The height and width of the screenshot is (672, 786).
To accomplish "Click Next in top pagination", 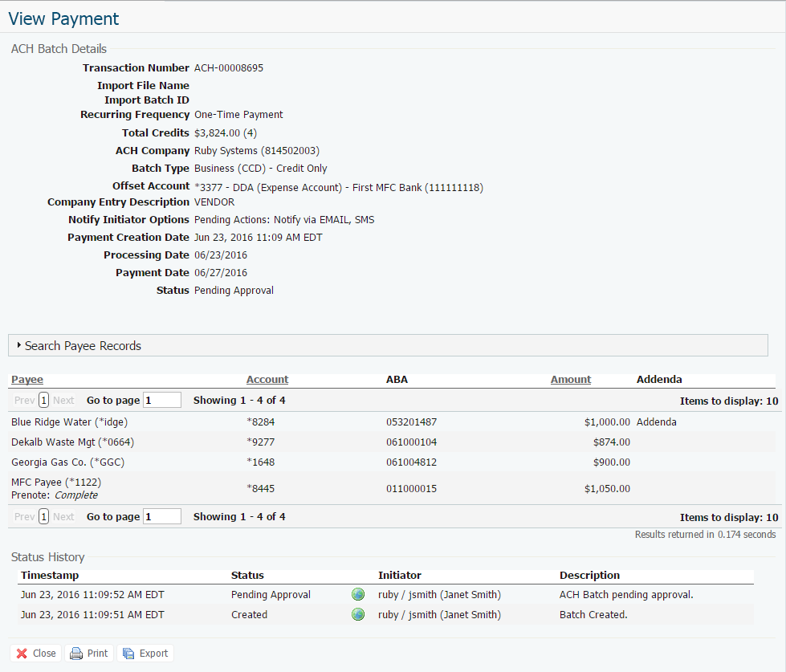I will pos(63,400).
